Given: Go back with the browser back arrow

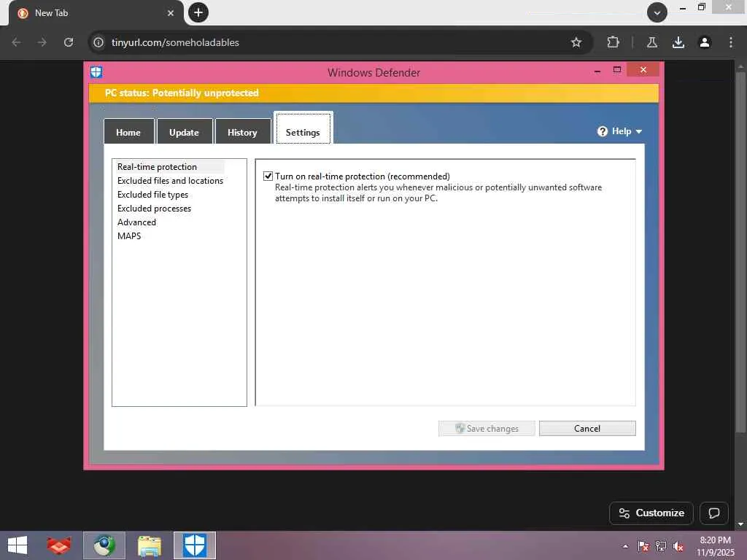Looking at the screenshot, I should click(16, 42).
